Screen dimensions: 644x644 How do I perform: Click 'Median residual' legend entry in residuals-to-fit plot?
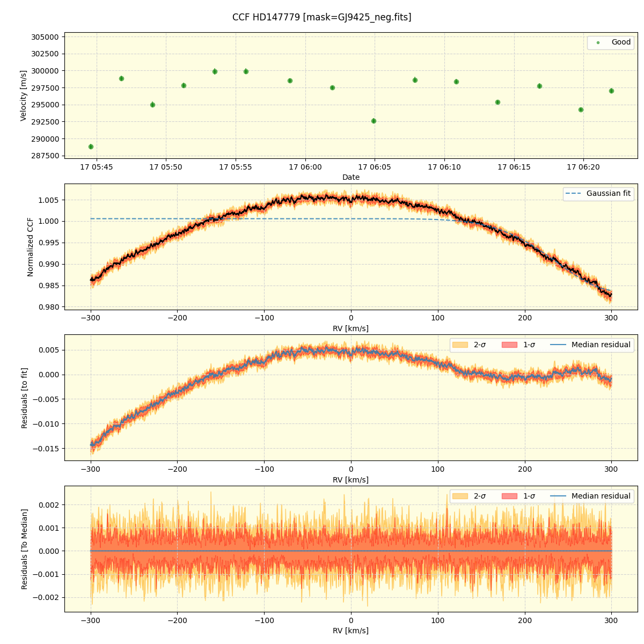click(591, 345)
